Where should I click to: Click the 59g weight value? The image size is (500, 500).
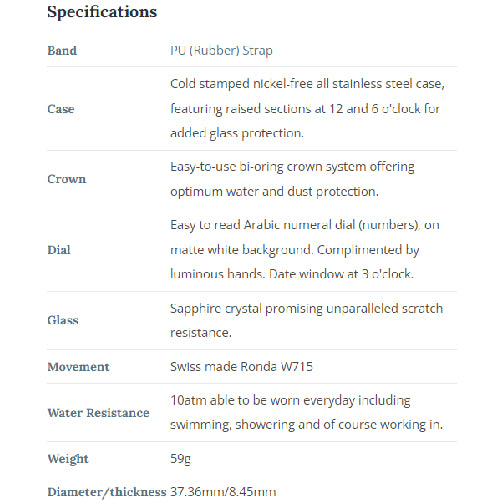(180, 459)
